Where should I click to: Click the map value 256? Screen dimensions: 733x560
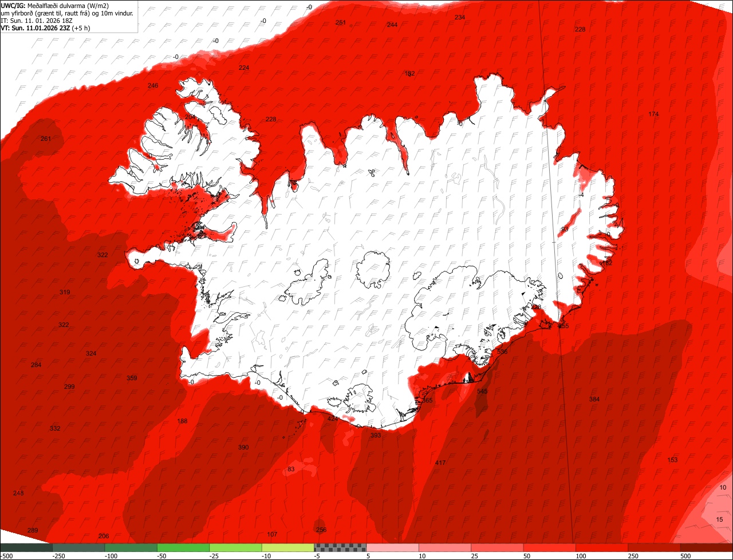pyautogui.click(x=321, y=530)
